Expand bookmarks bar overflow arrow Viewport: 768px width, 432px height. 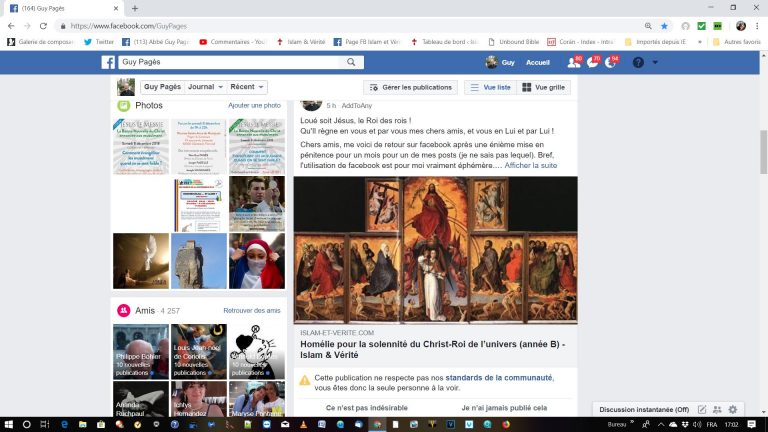pyautogui.click(x=700, y=42)
